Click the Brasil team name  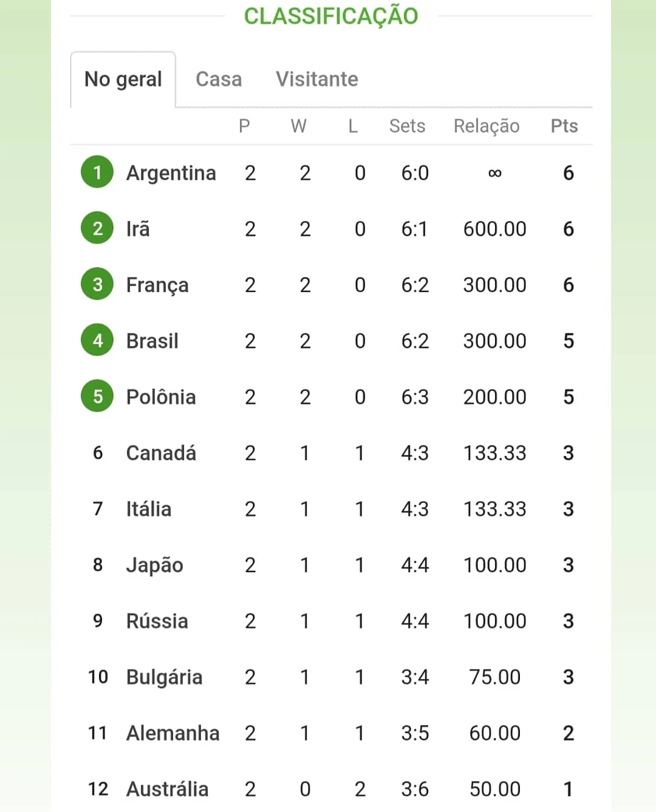(x=152, y=341)
